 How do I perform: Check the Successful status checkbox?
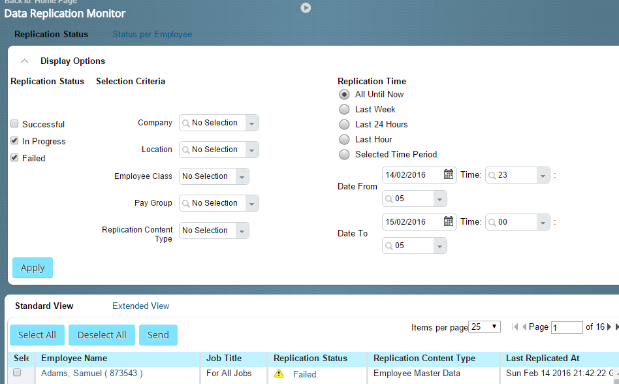14,124
